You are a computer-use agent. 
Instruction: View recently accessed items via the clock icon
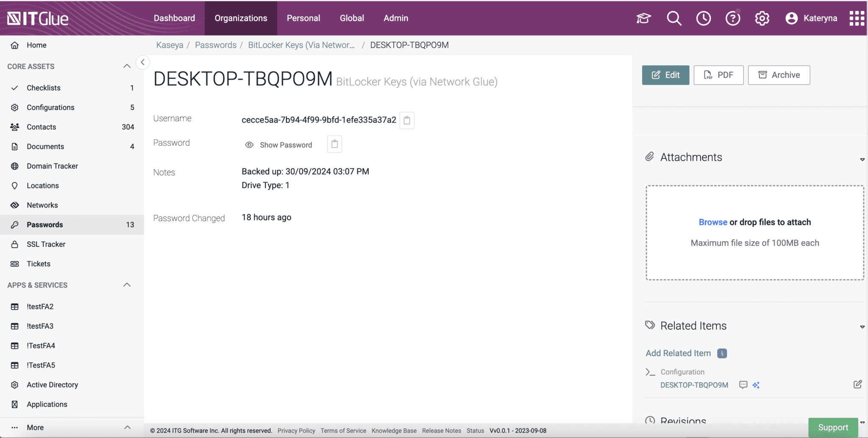click(703, 18)
